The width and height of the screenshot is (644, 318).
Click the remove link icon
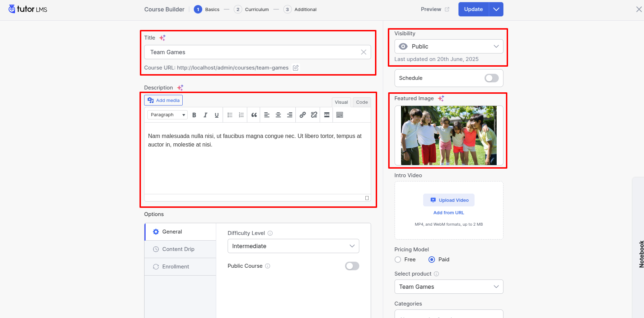pos(314,115)
